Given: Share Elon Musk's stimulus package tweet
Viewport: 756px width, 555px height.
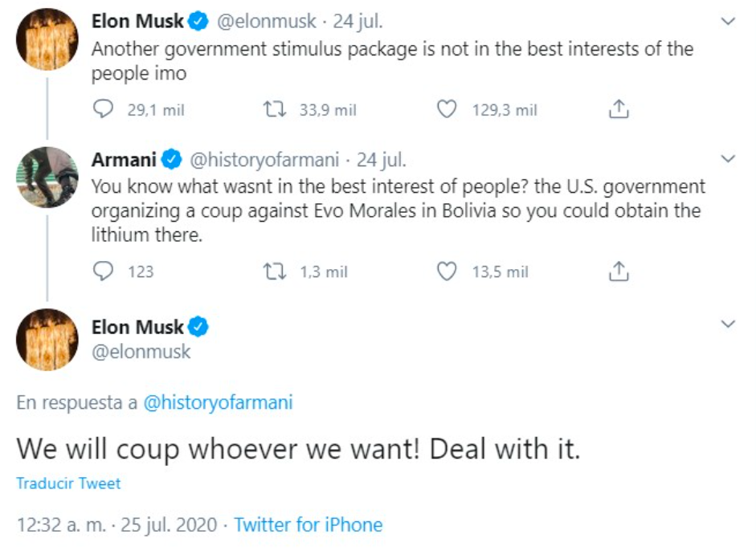Looking at the screenshot, I should coord(618,110).
